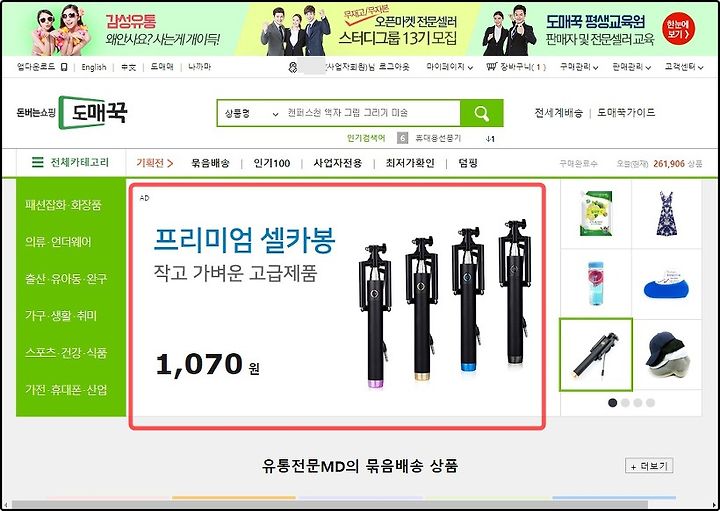Click the red 한눈에 보기 circle badge
Viewport: 720px width, 511px height.
(678, 29)
